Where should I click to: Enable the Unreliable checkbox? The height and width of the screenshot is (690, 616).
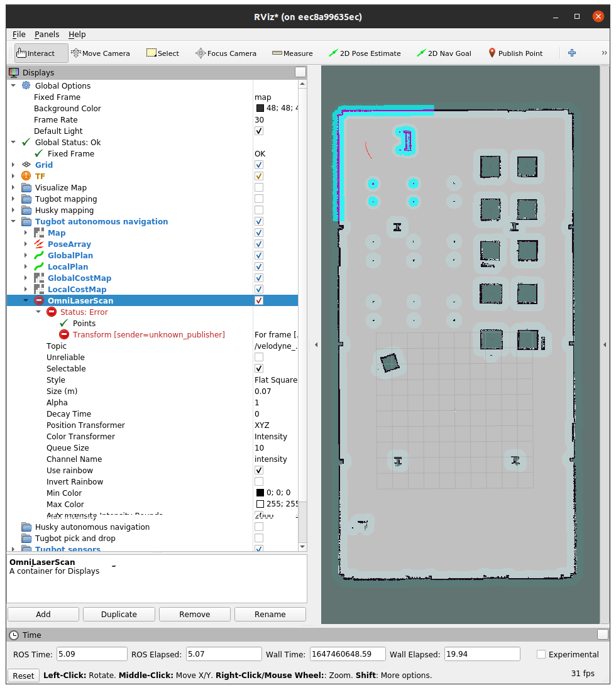[x=259, y=358]
